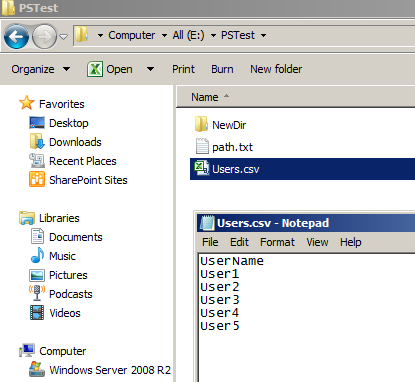Expand the Open button dropdown arrow

click(x=150, y=69)
